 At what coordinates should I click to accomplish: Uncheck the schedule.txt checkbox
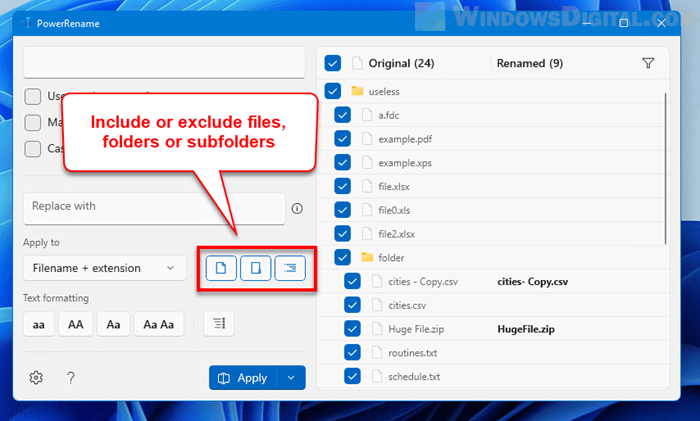click(352, 376)
